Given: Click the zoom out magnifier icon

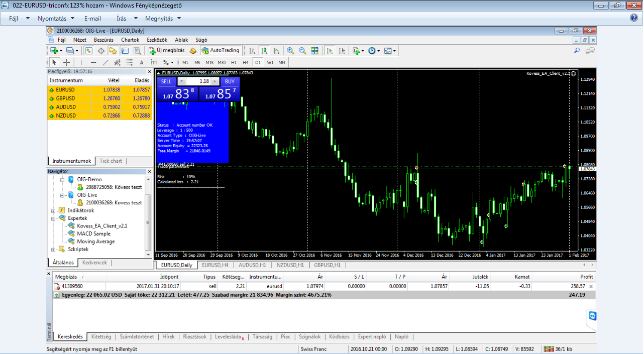Looking at the screenshot, I should [302, 51].
